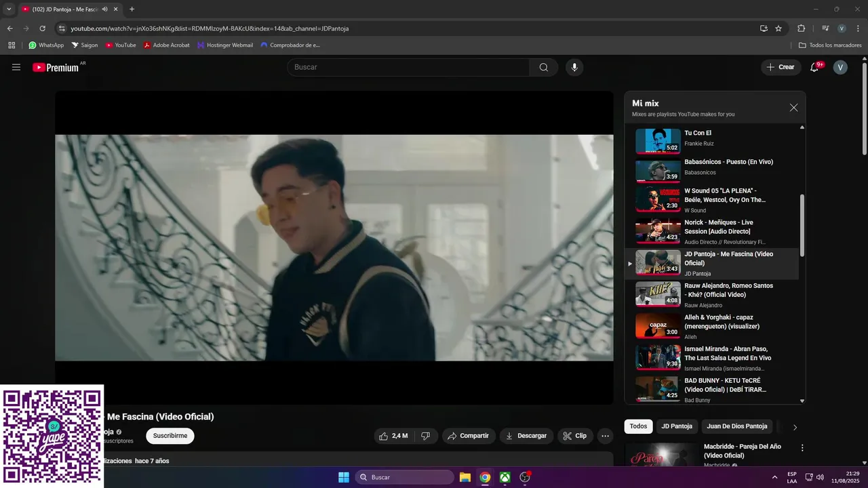Go back in browser history
This screenshot has width=868, height=488.
click(x=10, y=28)
